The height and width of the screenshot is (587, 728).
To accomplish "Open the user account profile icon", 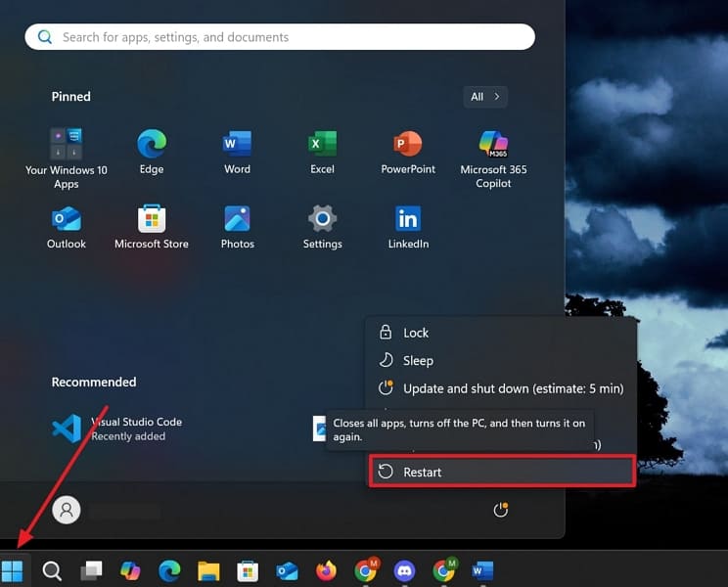I will (x=67, y=510).
